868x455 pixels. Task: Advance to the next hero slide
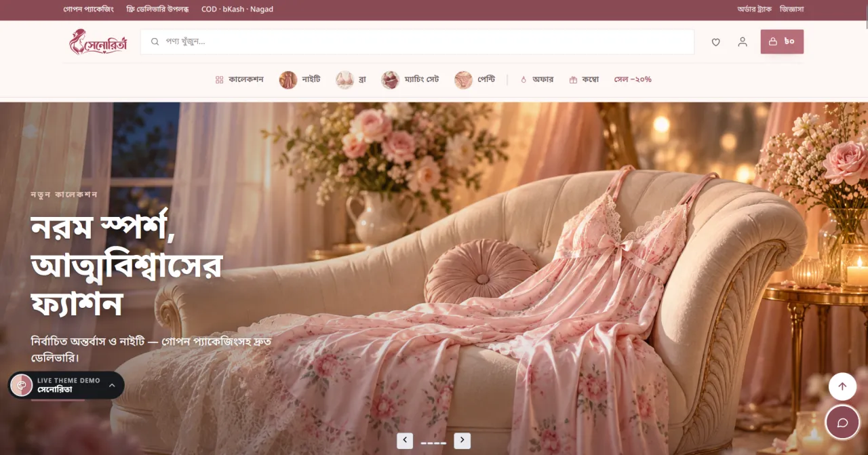462,441
